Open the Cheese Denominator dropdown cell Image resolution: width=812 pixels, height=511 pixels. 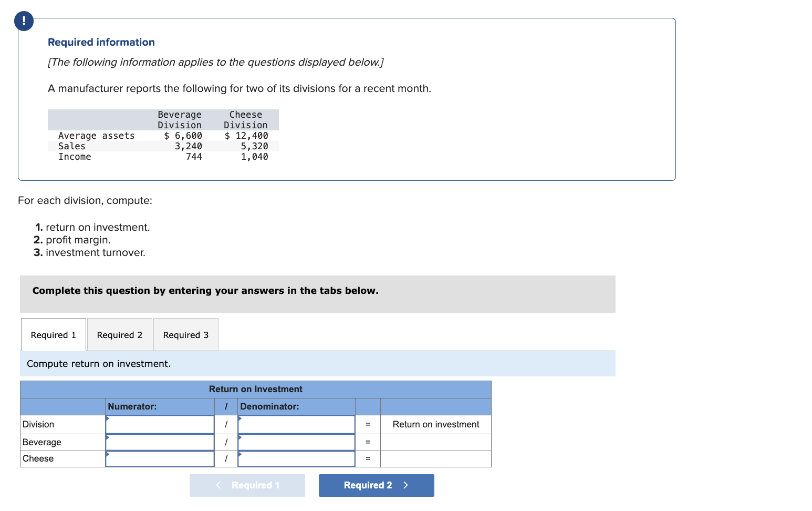296,458
